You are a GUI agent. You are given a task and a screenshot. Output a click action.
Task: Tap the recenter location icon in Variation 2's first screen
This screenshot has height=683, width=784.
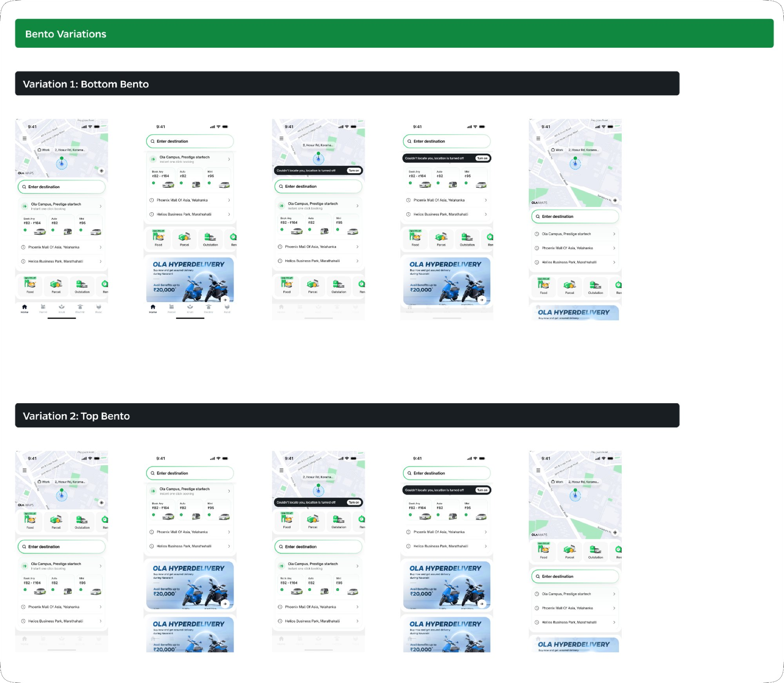coord(102,502)
